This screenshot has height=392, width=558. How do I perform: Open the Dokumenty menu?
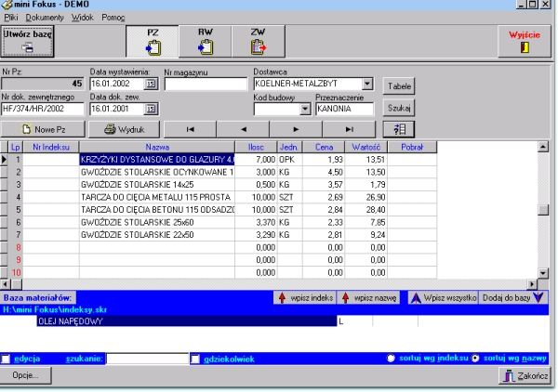click(45, 18)
